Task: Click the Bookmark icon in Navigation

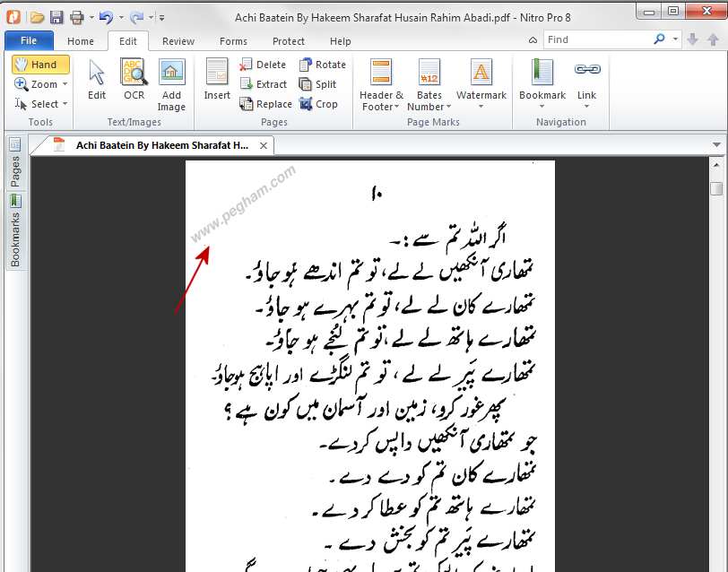Action: tap(542, 74)
